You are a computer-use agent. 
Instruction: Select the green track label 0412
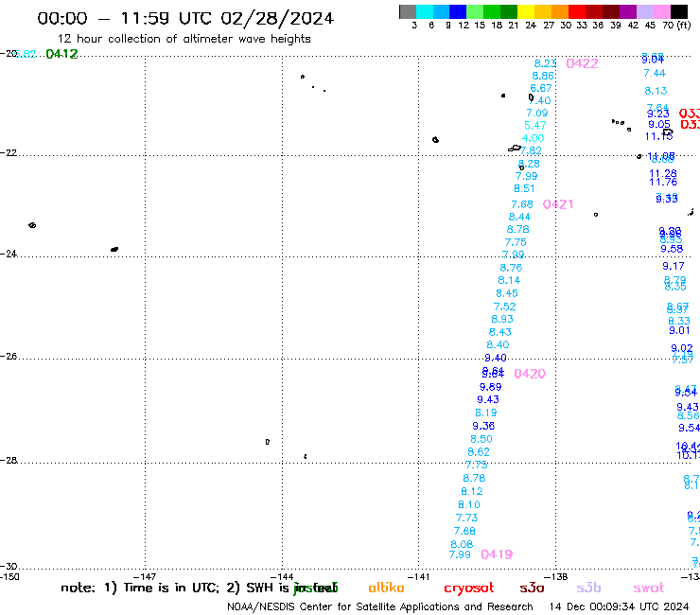pyautogui.click(x=62, y=54)
